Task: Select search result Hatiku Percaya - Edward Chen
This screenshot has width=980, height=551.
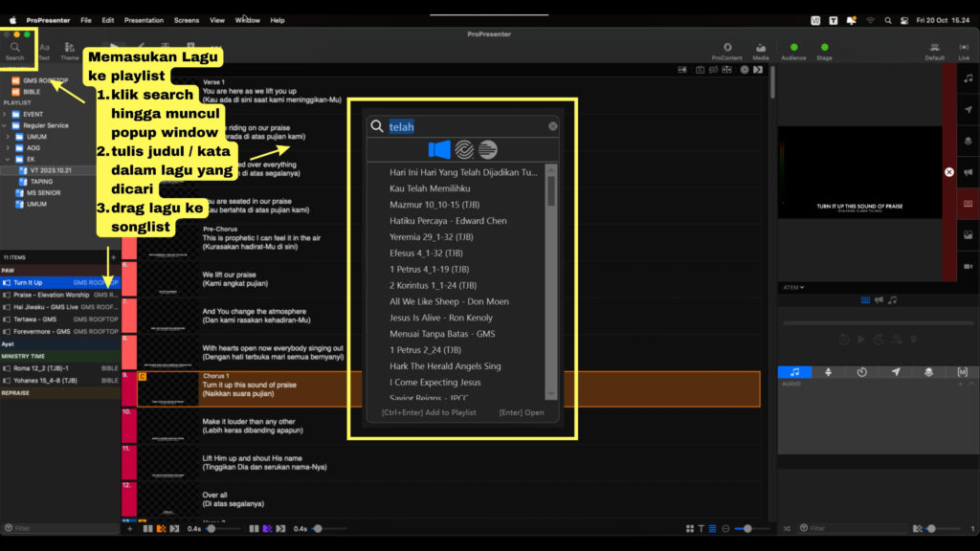Action: click(x=448, y=221)
